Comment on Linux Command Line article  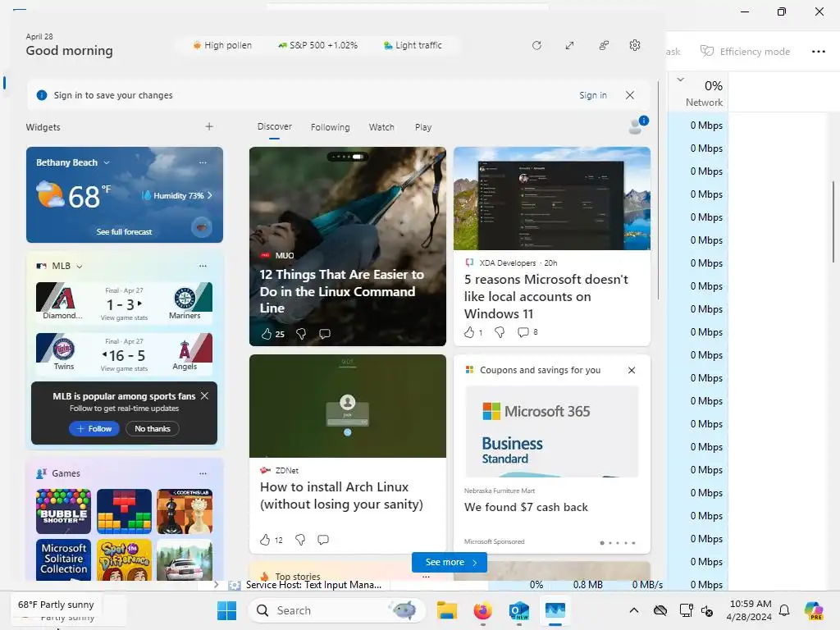coord(325,334)
